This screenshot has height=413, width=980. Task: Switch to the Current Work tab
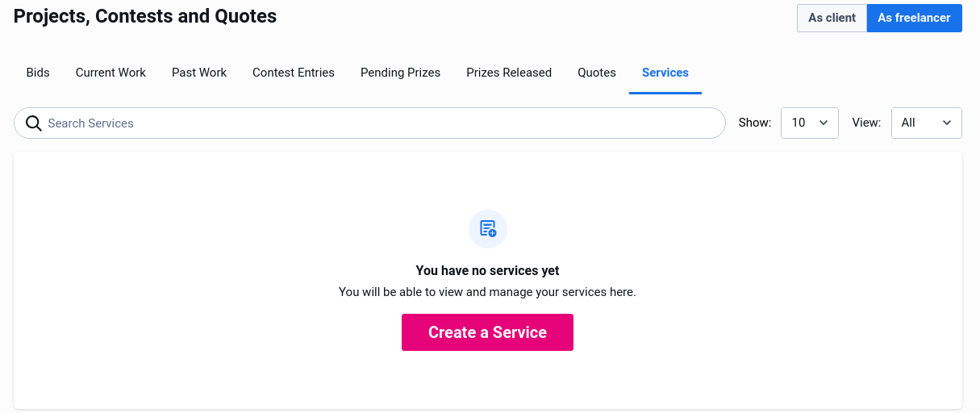click(111, 73)
